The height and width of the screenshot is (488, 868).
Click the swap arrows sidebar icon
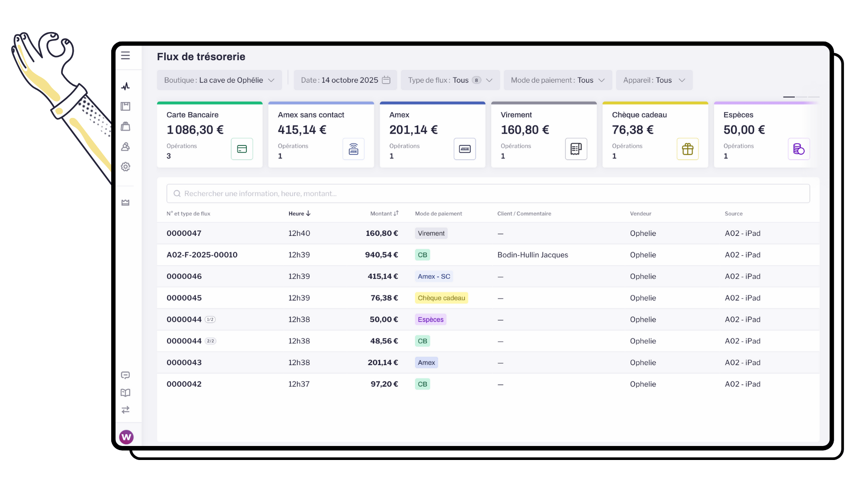pos(125,410)
